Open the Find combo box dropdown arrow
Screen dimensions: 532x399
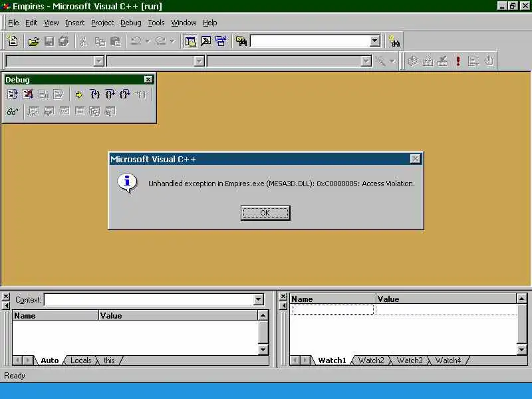(x=375, y=41)
